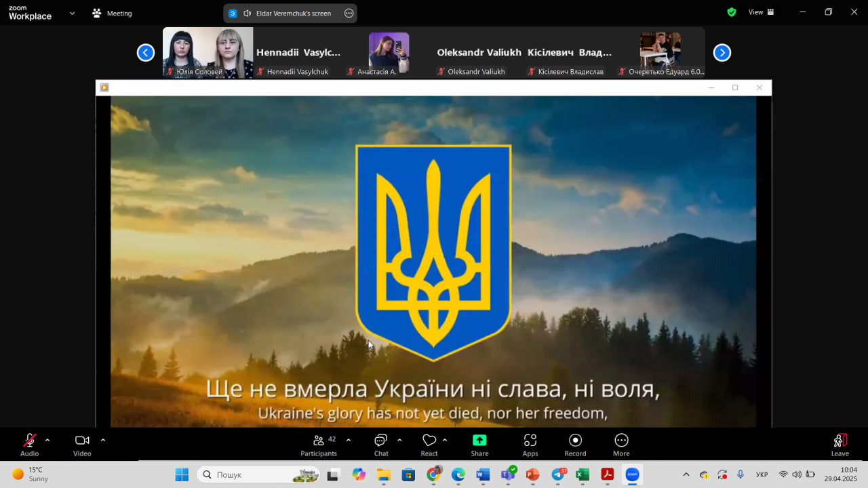Open the clock and date 29.04.2025

pyautogui.click(x=841, y=474)
